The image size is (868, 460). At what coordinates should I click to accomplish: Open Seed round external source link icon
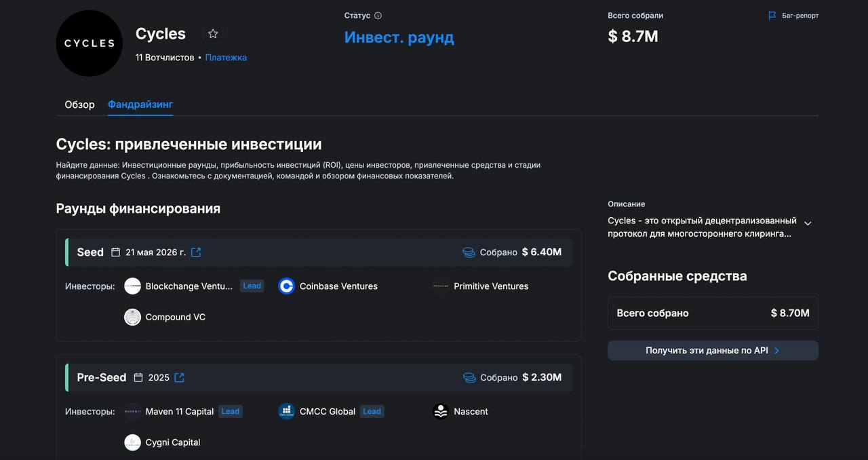pos(196,252)
